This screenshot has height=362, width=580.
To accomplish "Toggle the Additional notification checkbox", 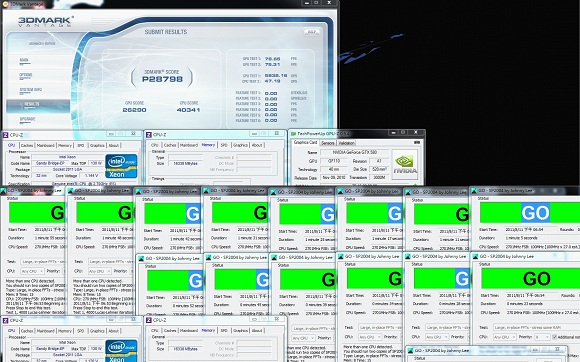I will [554, 337].
